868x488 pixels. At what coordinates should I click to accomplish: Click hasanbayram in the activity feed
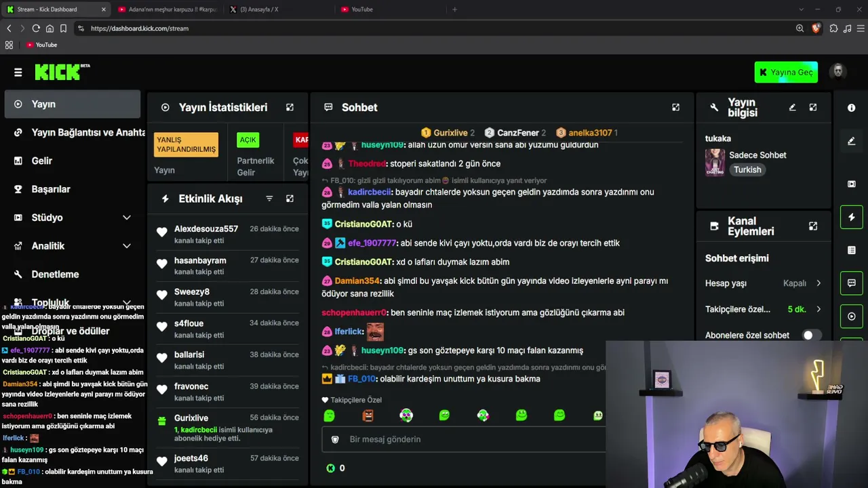(200, 260)
